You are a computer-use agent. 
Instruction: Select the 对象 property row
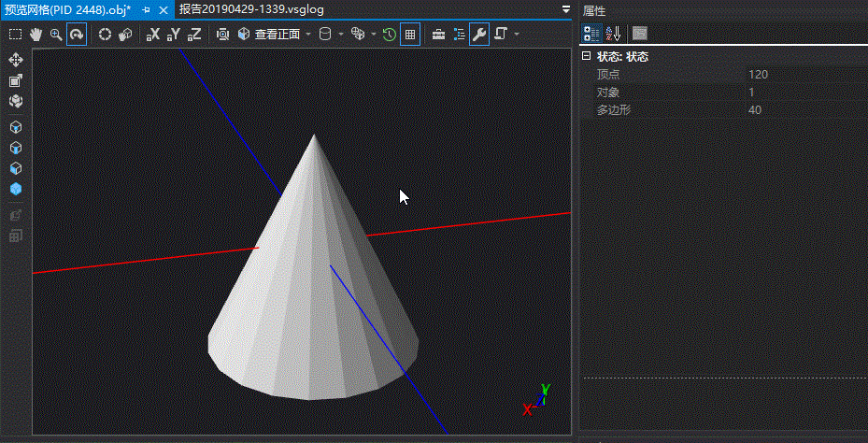click(723, 92)
